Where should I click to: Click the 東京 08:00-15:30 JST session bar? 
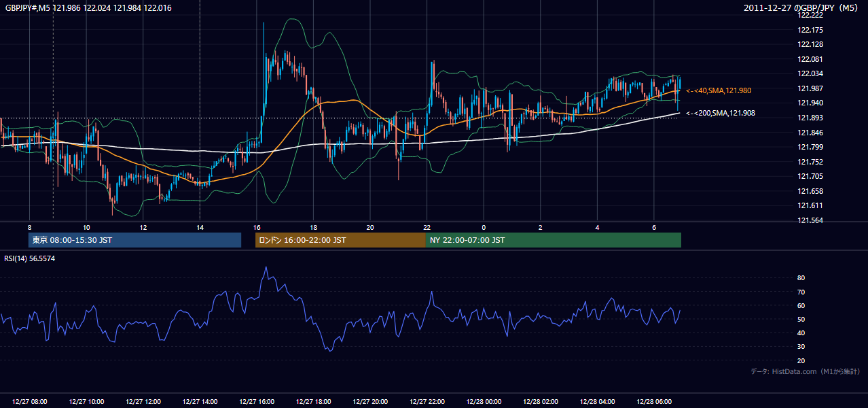(x=134, y=240)
